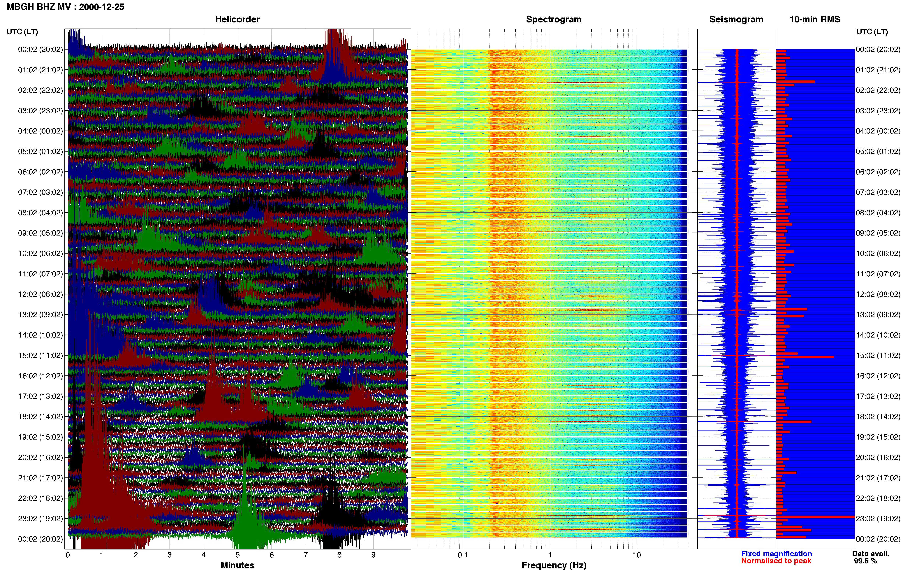The width and height of the screenshot is (924, 578).
Task: Select left-axis time label '12:02 (08:02)'
Action: (x=41, y=294)
